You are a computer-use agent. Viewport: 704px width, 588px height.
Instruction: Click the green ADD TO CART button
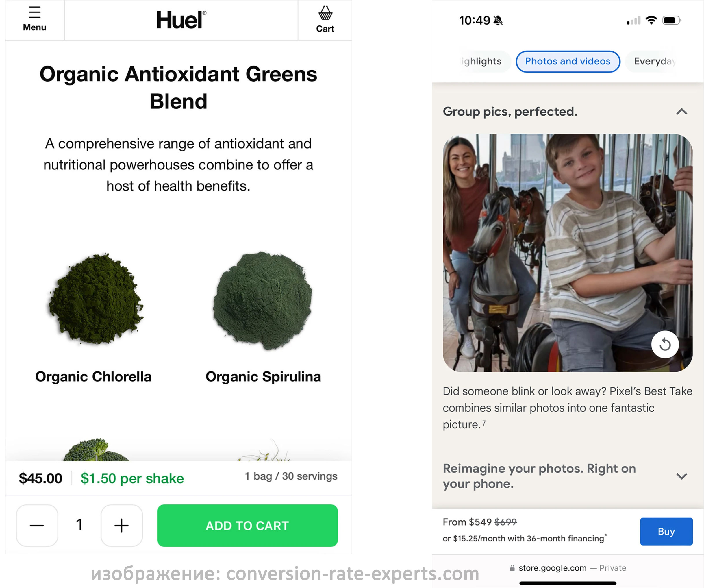247,525
